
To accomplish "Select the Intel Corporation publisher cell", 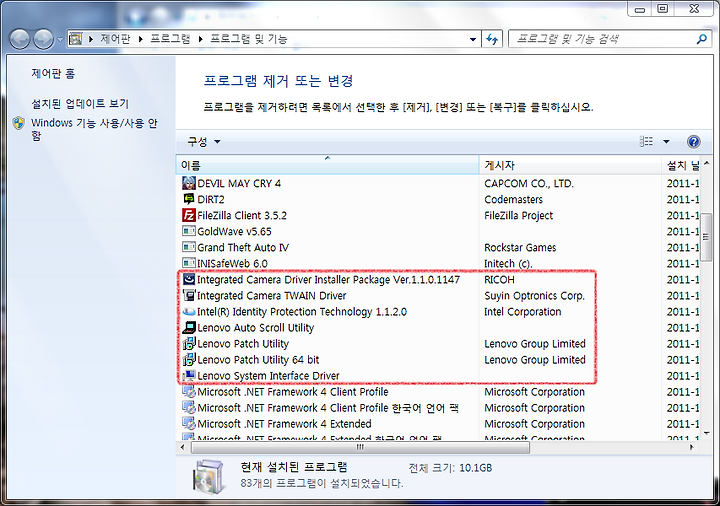I will point(523,312).
